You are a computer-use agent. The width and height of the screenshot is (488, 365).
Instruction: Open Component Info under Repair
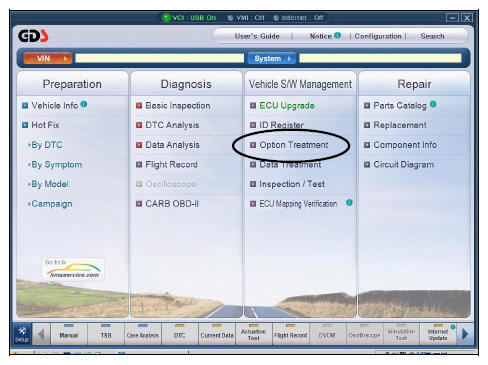coord(405,145)
